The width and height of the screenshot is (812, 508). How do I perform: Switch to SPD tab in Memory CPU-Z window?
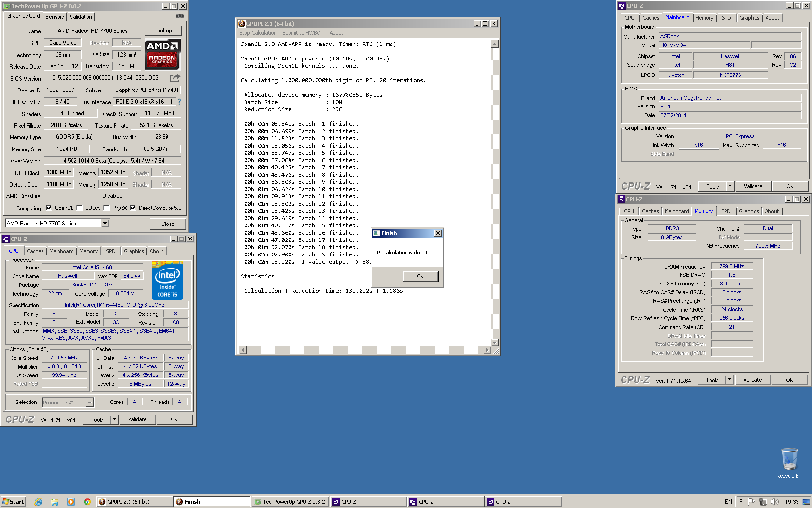click(725, 211)
